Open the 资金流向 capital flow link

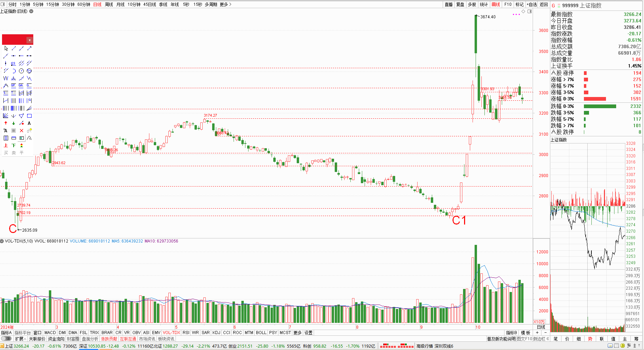click(56, 339)
